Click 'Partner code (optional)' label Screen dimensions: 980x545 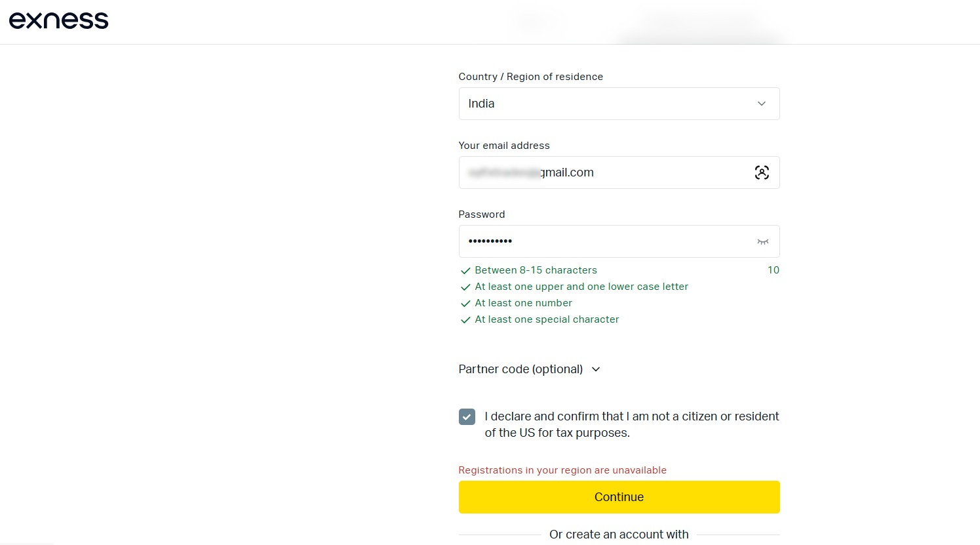520,369
